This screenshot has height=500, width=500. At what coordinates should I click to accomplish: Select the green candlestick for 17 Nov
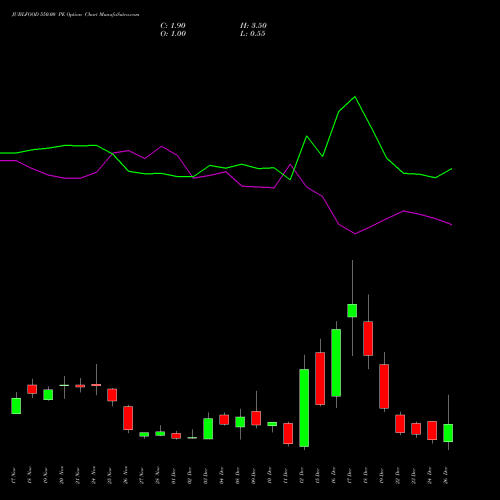(16, 406)
